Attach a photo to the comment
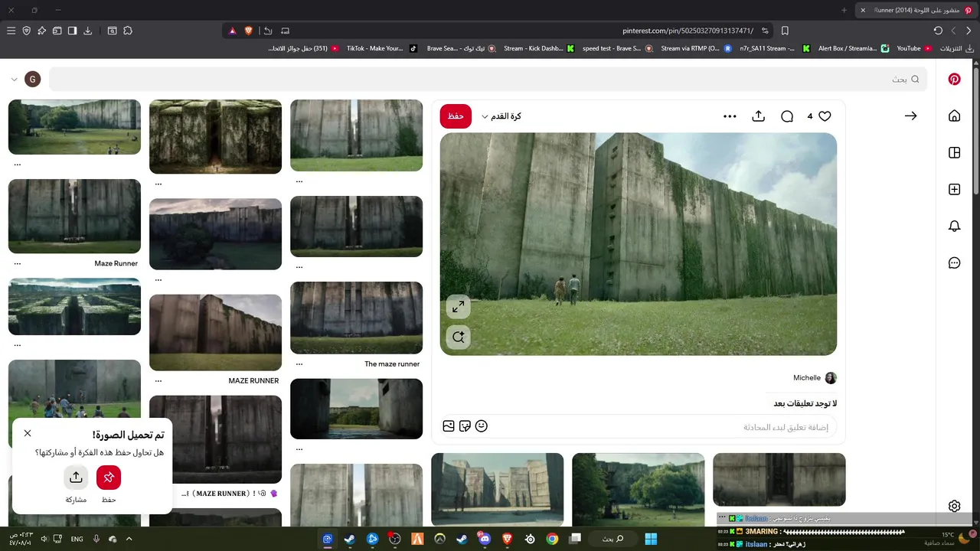Screen dimensions: 980x551 pos(449,426)
